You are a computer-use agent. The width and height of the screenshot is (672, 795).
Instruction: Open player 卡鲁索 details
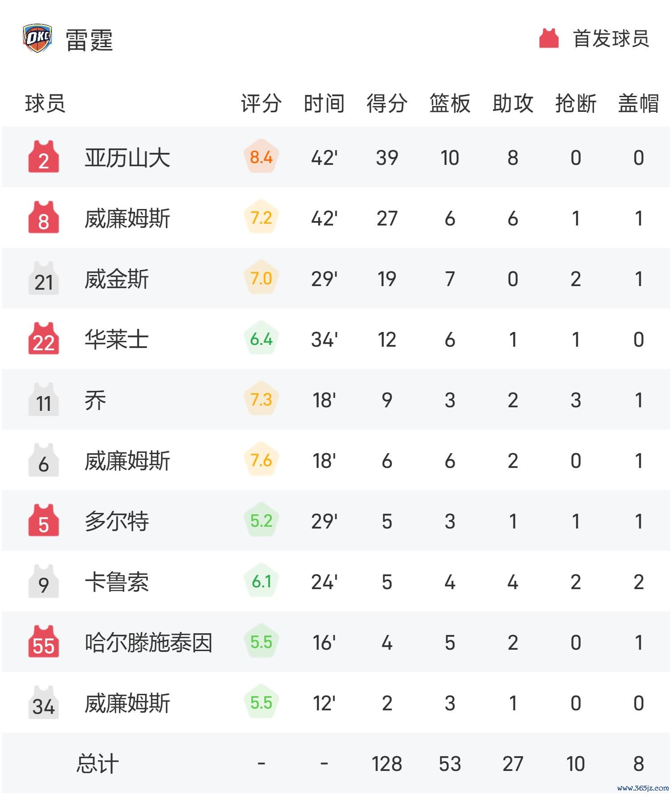117,582
